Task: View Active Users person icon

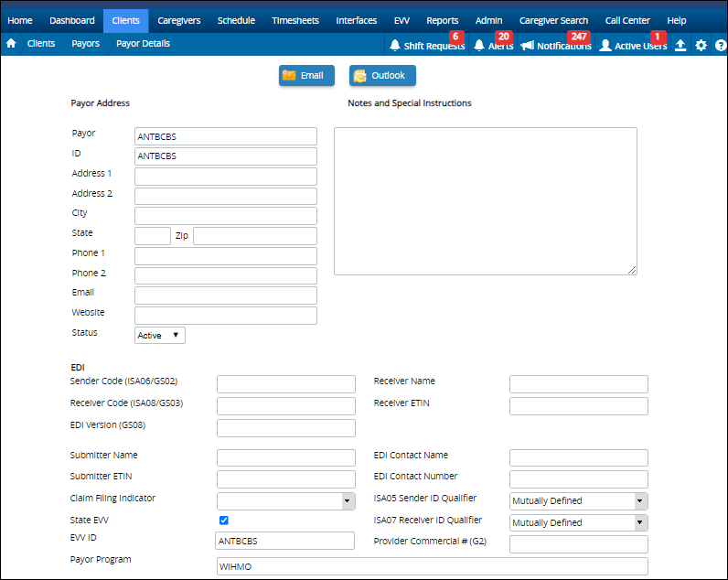Action: (605, 46)
